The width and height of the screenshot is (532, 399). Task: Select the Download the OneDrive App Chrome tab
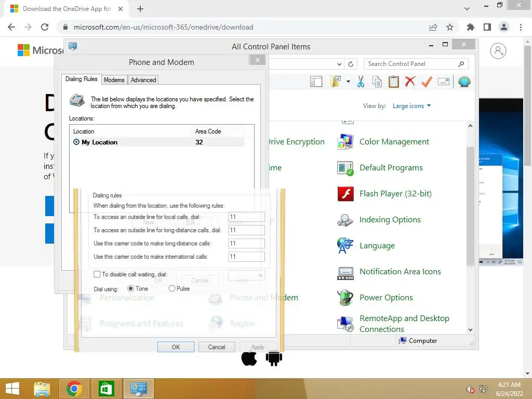point(67,9)
